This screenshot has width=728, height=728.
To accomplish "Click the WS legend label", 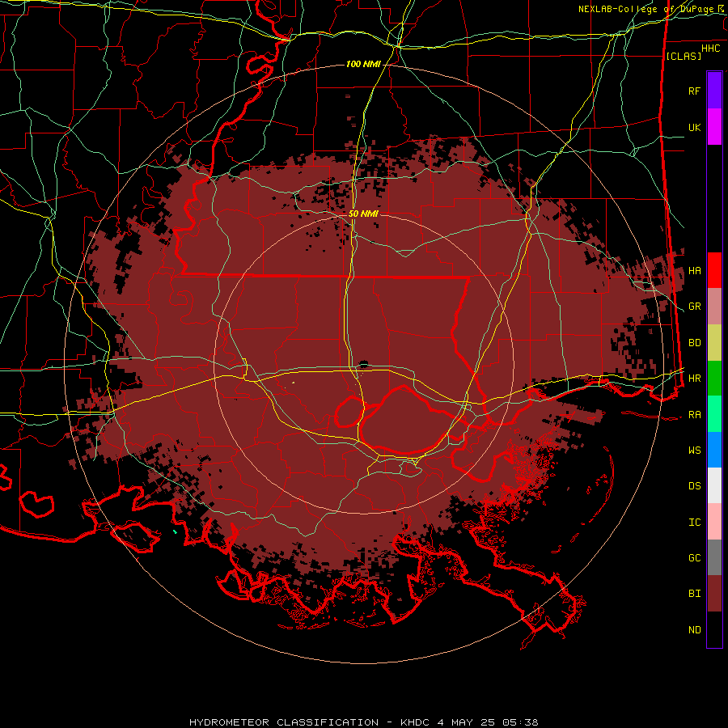I will 694,451.
